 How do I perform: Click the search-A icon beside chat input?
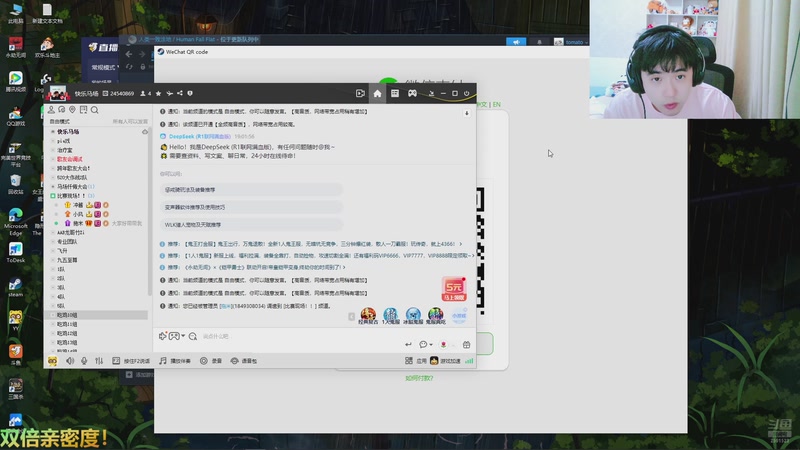[x=193, y=336]
